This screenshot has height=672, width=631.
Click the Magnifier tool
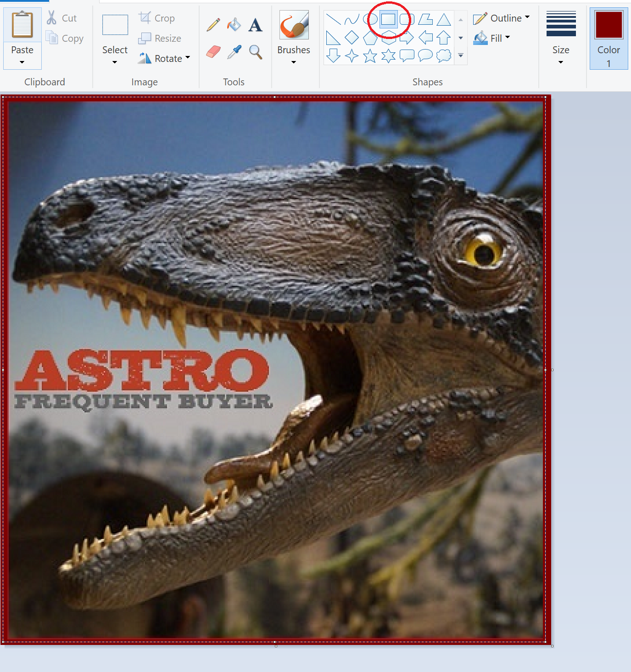[256, 52]
